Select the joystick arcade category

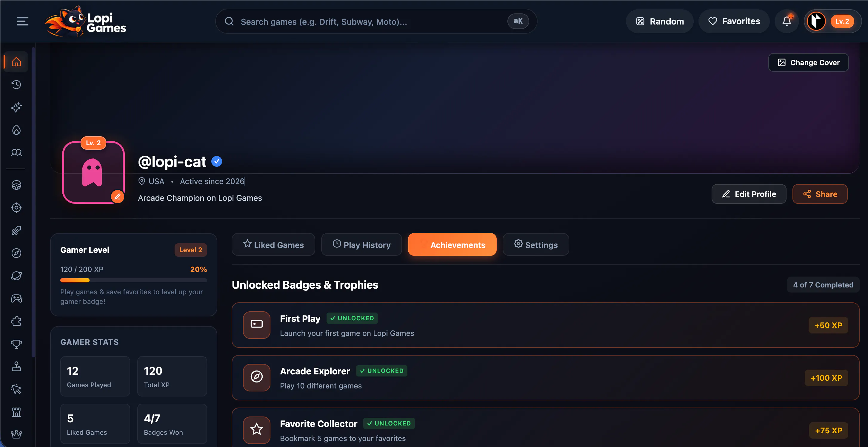(x=16, y=366)
